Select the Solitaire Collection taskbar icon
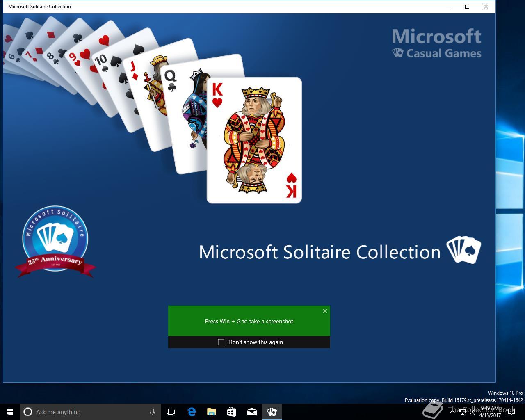This screenshot has width=525, height=420. coord(272,412)
